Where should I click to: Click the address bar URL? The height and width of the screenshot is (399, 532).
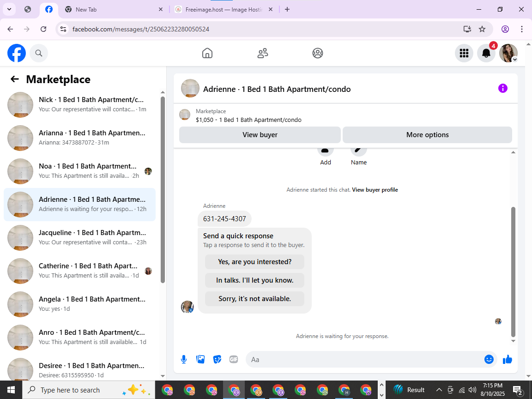(141, 29)
